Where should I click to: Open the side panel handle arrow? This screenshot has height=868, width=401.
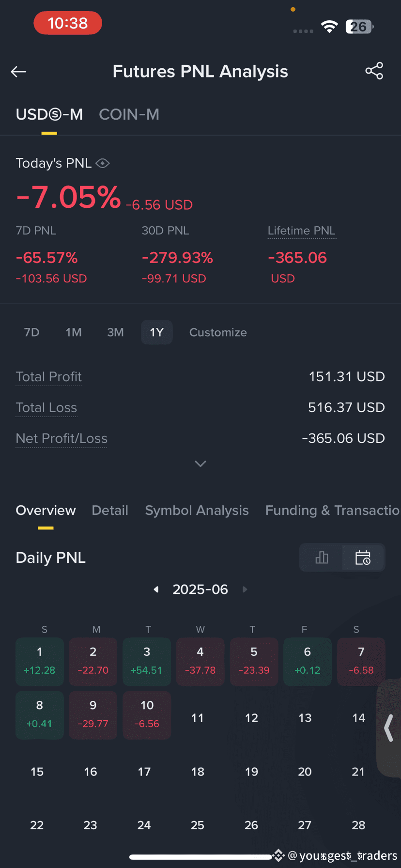coord(388,728)
